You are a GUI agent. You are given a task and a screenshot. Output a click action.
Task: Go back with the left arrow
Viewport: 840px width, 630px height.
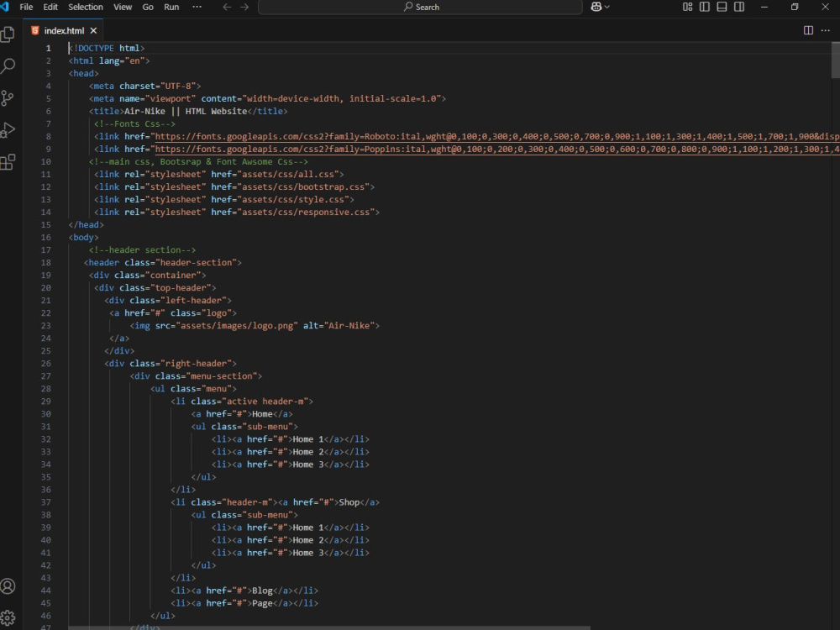tap(227, 7)
